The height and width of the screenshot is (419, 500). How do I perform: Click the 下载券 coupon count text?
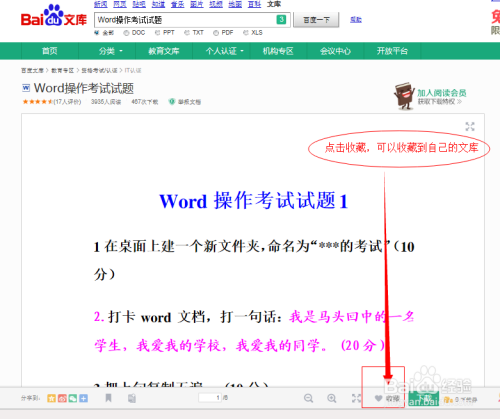pos(466,399)
